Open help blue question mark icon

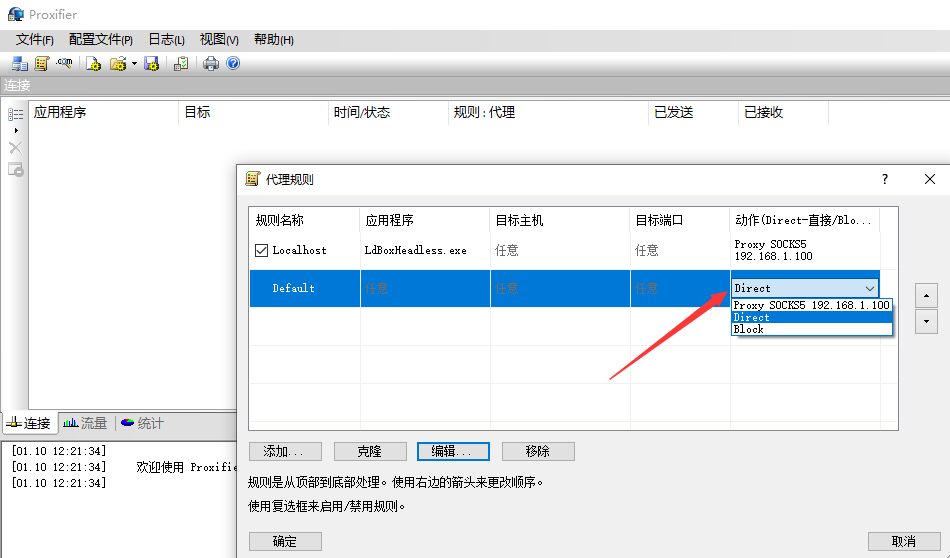pyautogui.click(x=233, y=63)
